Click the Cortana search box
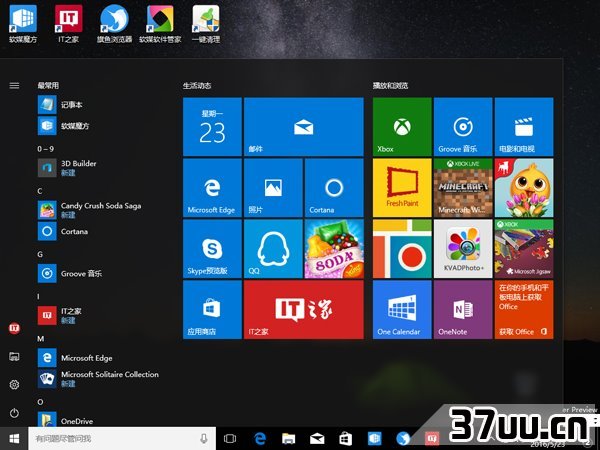The height and width of the screenshot is (450, 600). (x=122, y=439)
